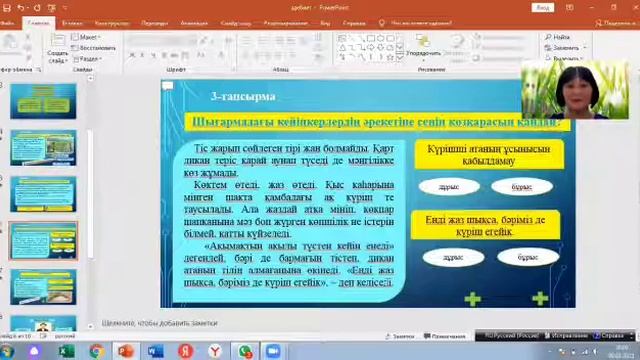Click the yellow 'Енді жаз шықса' statement box
Screen dimensions: 640x360
[x=486, y=225]
